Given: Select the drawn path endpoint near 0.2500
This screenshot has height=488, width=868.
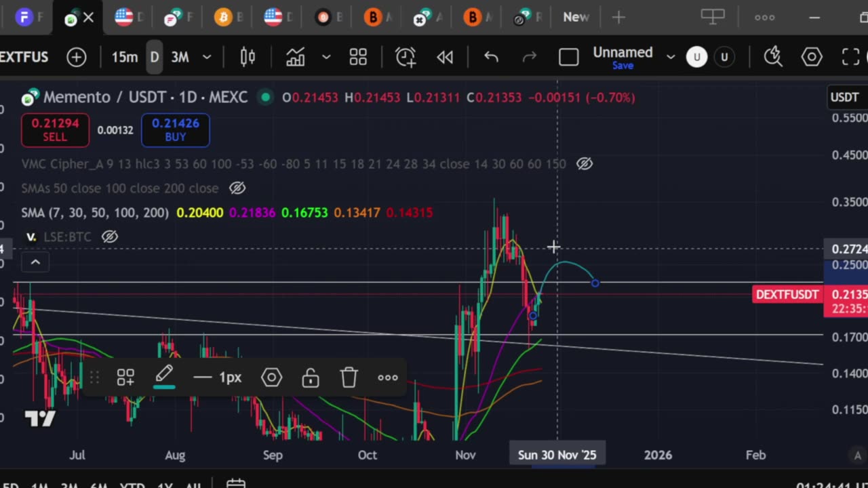Looking at the screenshot, I should pyautogui.click(x=595, y=283).
